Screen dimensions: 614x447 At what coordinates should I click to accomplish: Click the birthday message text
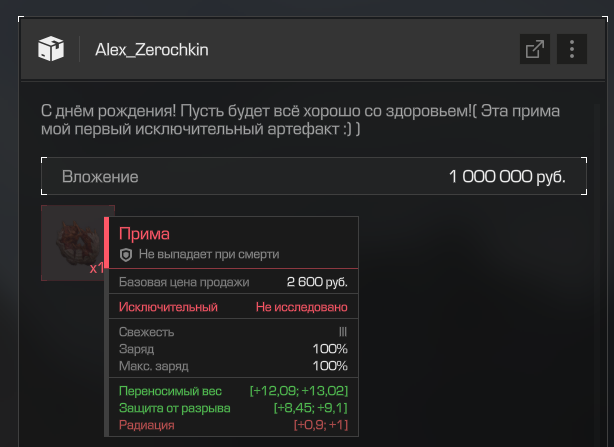click(x=300, y=120)
